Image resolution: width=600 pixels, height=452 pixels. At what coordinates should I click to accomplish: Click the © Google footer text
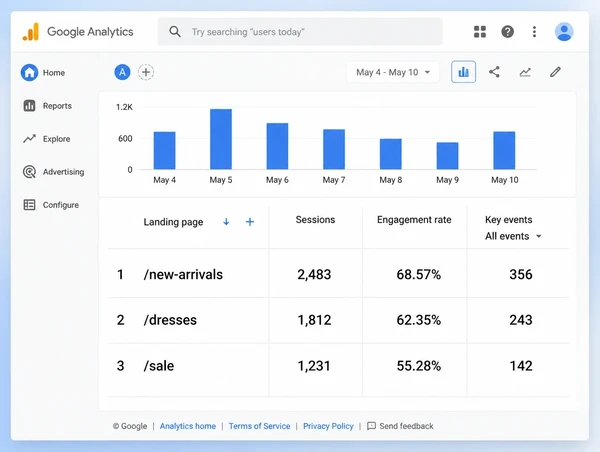coord(130,426)
